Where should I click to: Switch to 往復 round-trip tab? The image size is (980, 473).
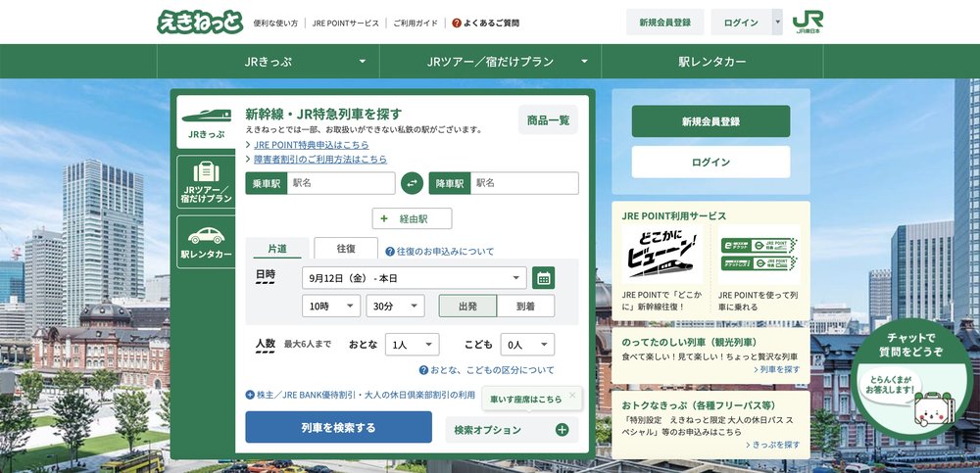[x=346, y=248]
